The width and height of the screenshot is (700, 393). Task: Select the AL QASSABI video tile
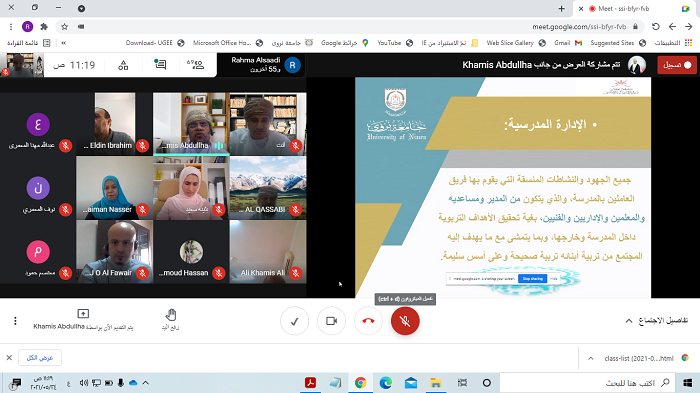268,188
